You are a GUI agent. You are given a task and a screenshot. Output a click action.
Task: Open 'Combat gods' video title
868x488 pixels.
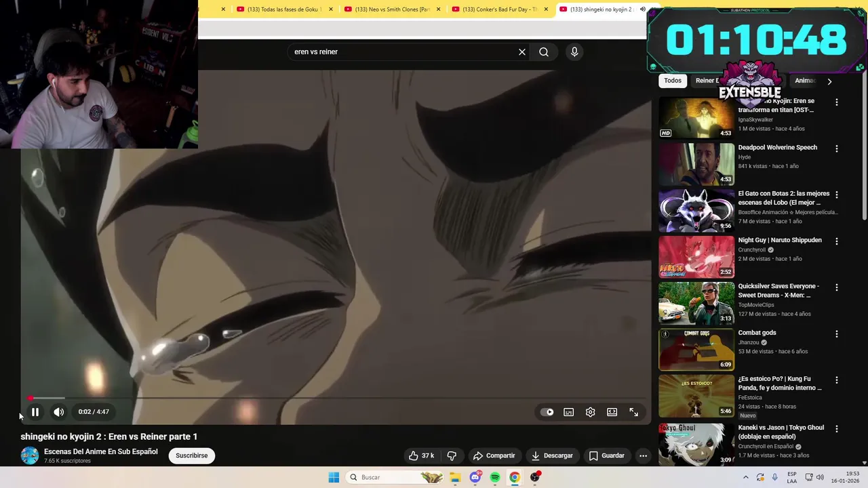click(757, 333)
